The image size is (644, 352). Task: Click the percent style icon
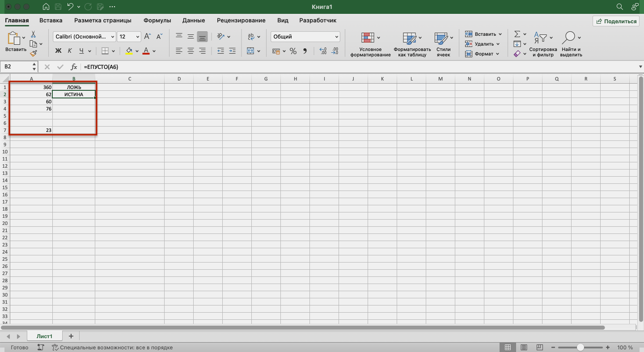click(x=293, y=51)
